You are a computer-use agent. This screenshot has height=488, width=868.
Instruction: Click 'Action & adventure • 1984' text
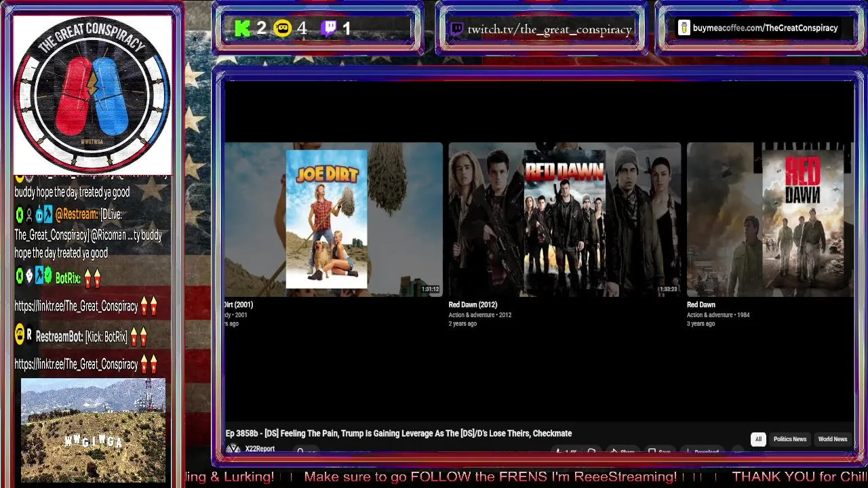click(718, 315)
